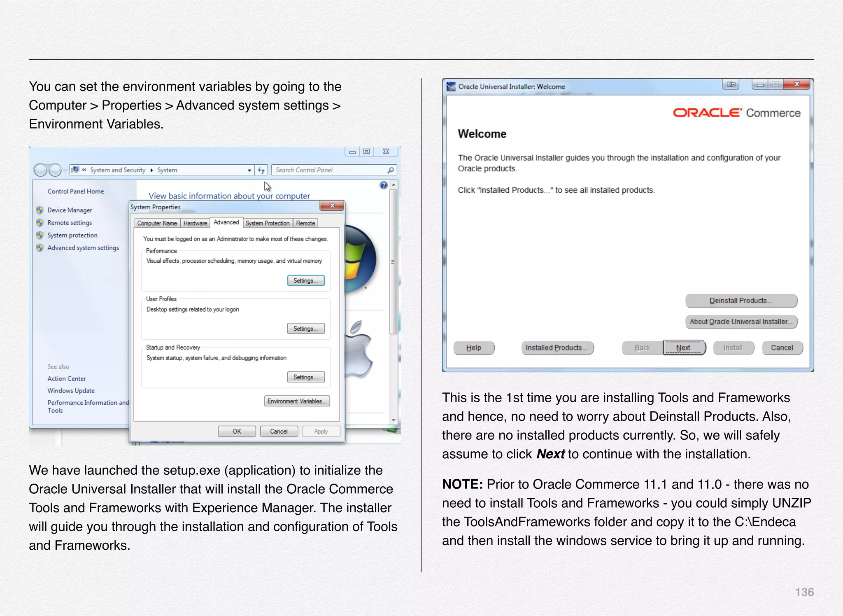Viewport: 843px width, 616px height.
Task: Switch to the Hardware tab
Action: [x=195, y=223]
